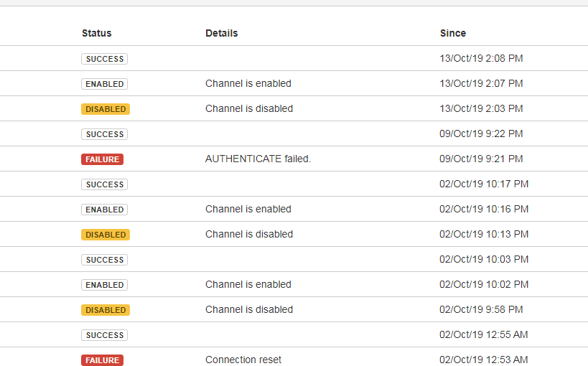Viewport: 588px width, 366px height.
Task: Select the SUCCESS badge dated 09/Oct/19 9:22 PM
Action: click(105, 134)
